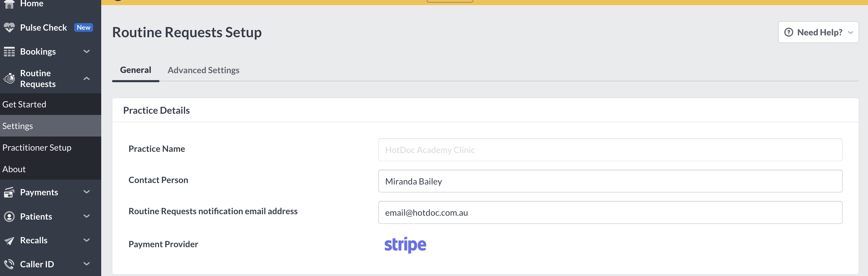The width and height of the screenshot is (868, 276).
Task: Switch to the Advanced Settings tab
Action: (x=203, y=70)
